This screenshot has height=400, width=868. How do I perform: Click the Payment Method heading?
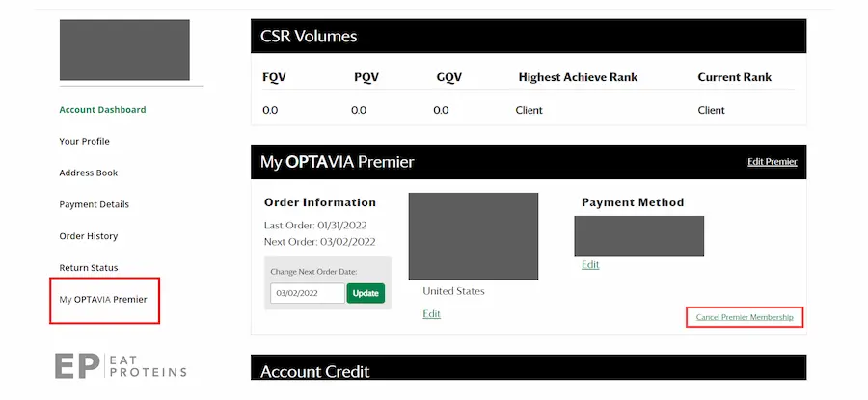[633, 202]
